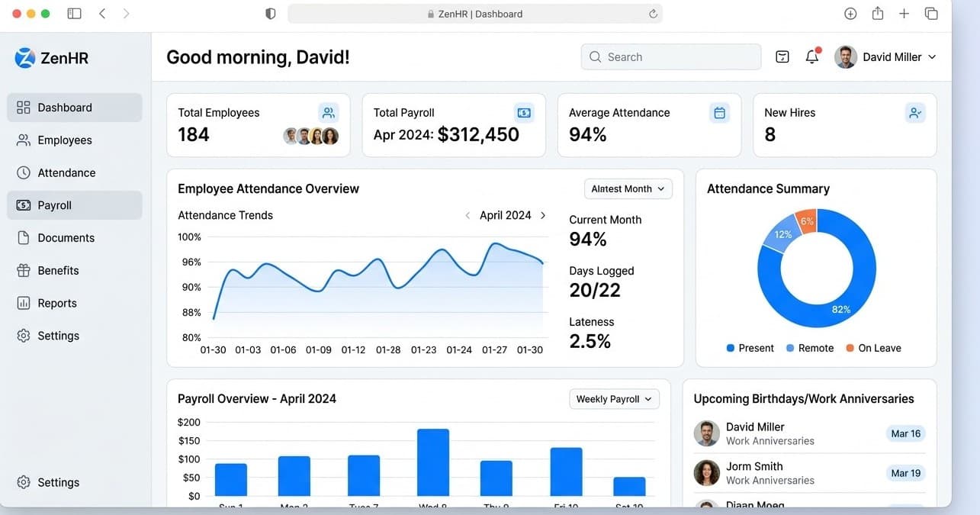
Task: Click the Reports chart icon
Action: [24, 303]
